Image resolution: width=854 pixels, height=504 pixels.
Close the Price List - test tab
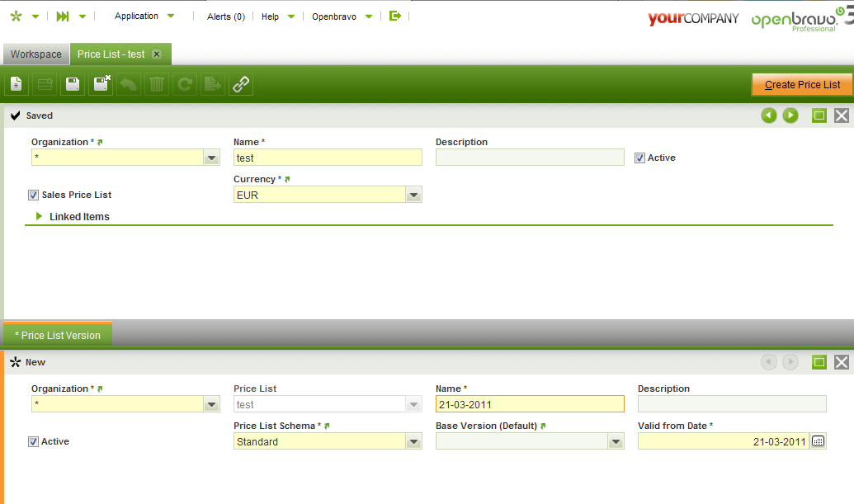point(157,54)
